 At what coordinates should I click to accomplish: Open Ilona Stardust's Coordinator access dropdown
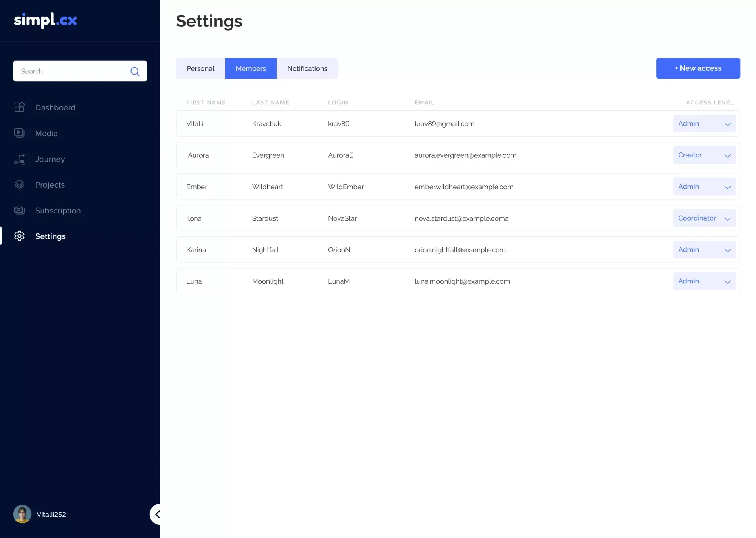point(704,218)
